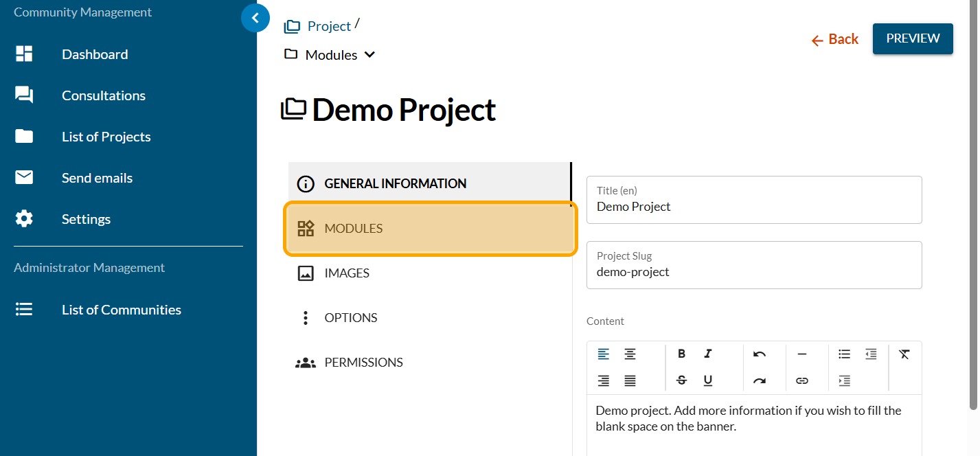The width and height of the screenshot is (980, 456).
Task: Undo the last edit in the content editor
Action: coord(759,354)
